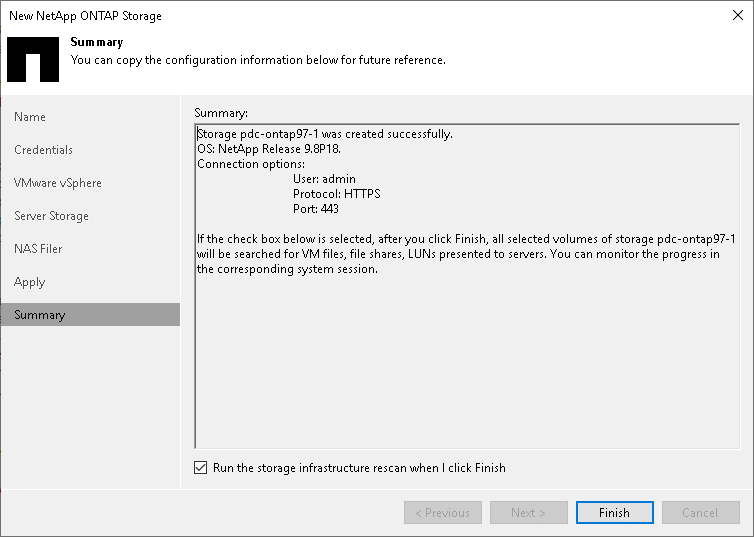
Task: Click the Finish button
Action: 615,512
